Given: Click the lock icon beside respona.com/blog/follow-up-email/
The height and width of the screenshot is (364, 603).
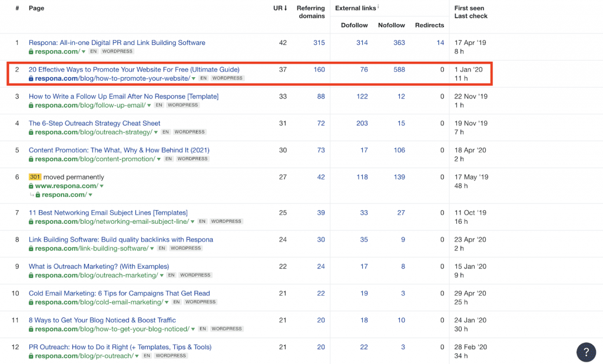Looking at the screenshot, I should pyautogui.click(x=31, y=105).
